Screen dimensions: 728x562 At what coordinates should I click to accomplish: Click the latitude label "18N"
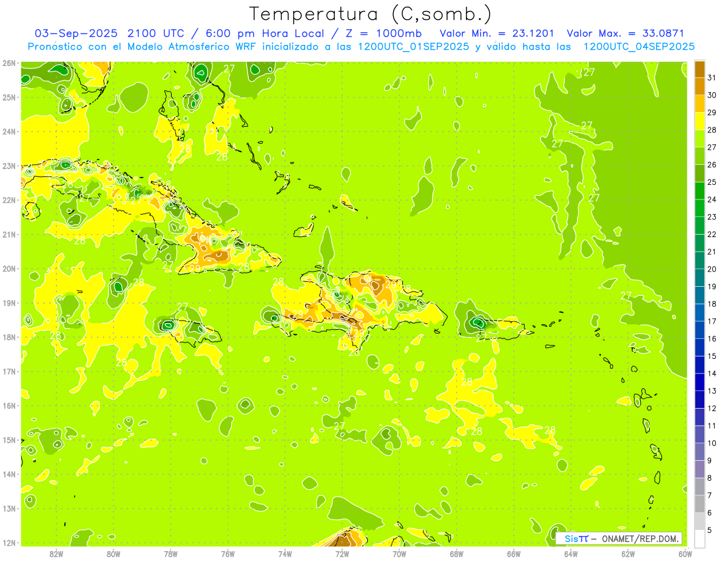tap(9, 337)
